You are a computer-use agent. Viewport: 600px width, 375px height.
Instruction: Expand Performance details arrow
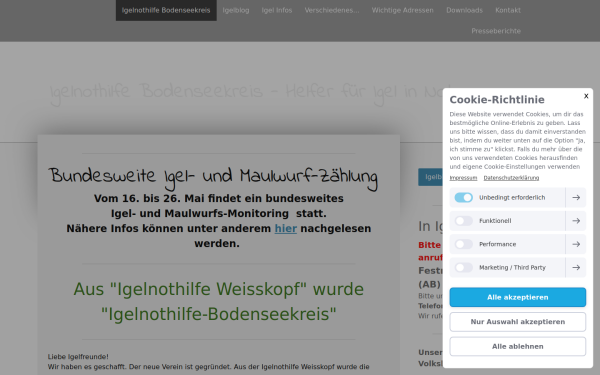click(576, 244)
